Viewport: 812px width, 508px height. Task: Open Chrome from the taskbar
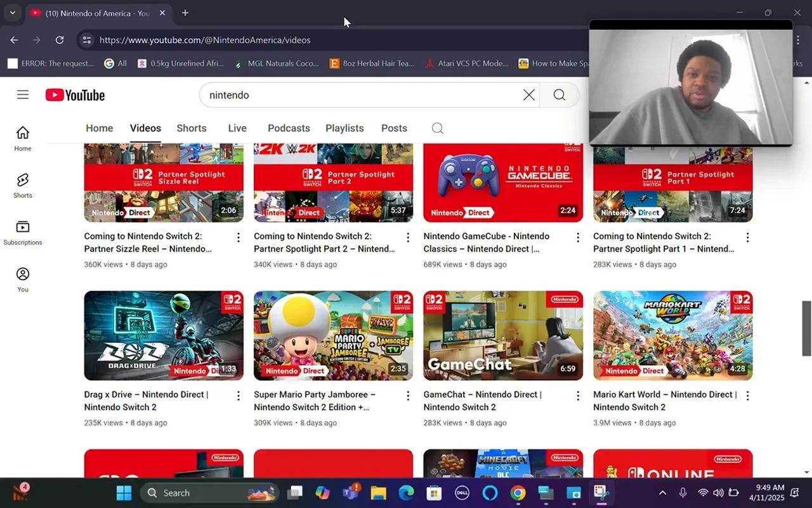tap(517, 492)
